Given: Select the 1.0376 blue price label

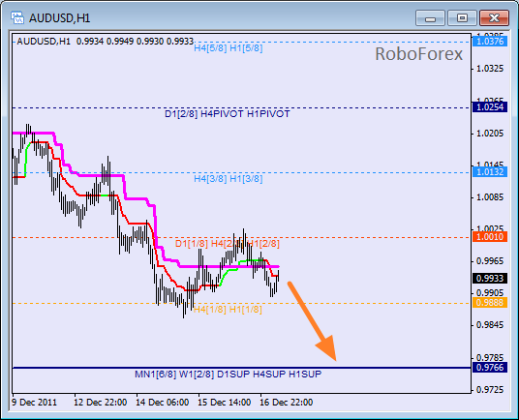Looking at the screenshot, I should tap(490, 42).
